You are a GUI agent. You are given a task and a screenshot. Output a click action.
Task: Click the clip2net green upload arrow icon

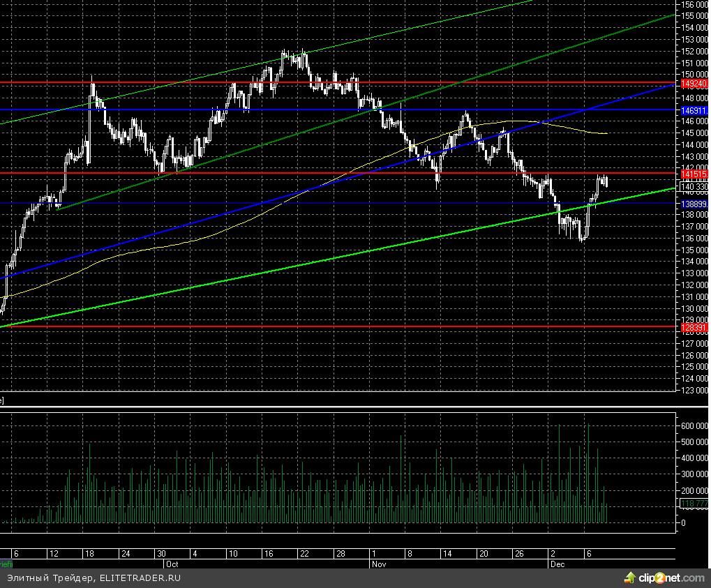click(630, 578)
